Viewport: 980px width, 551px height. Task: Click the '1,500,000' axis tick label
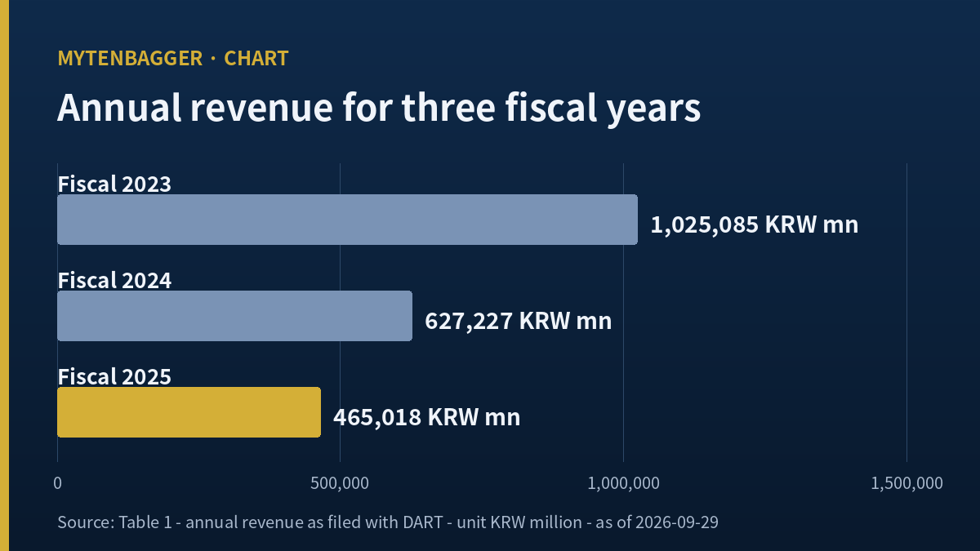pos(906,483)
